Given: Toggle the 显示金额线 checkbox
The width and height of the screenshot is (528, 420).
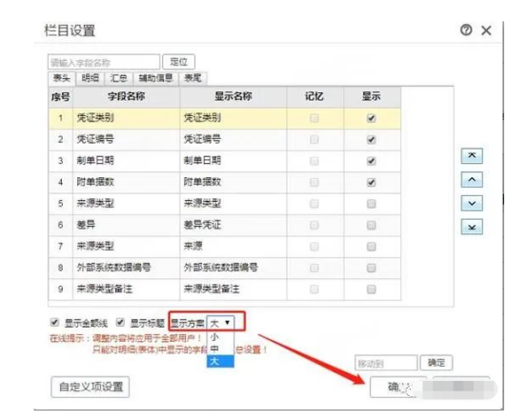Looking at the screenshot, I should coord(54,323).
